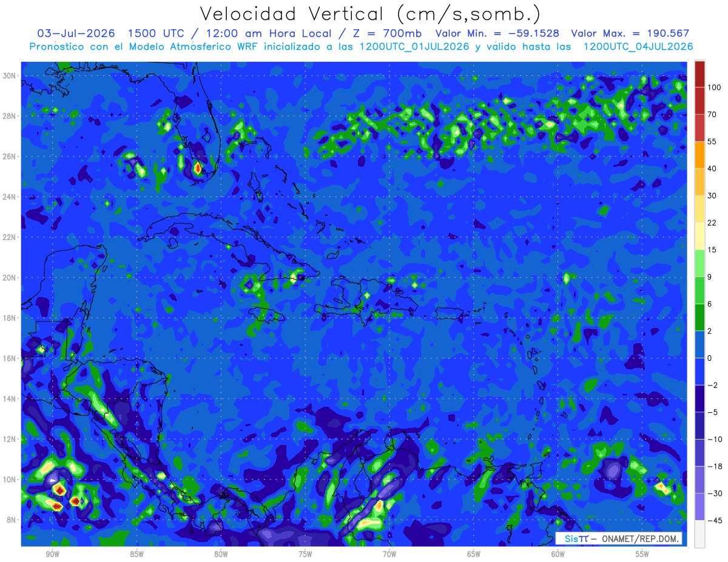Click the colorbar value label -18
Screen dimensions: 728x562
tap(714, 466)
